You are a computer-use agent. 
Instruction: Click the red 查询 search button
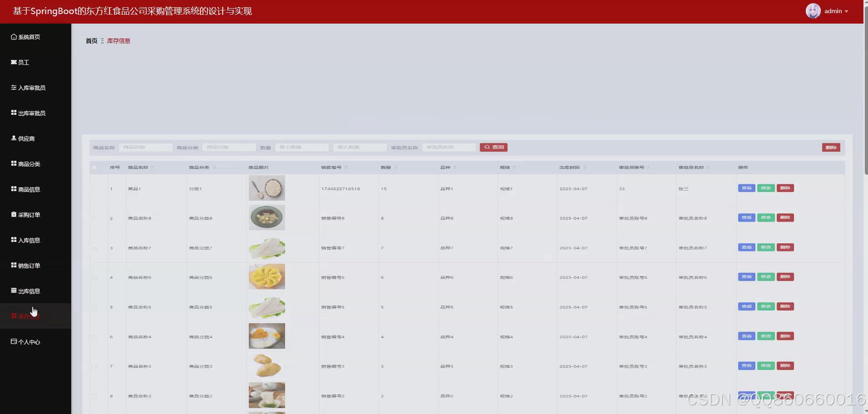(493, 147)
